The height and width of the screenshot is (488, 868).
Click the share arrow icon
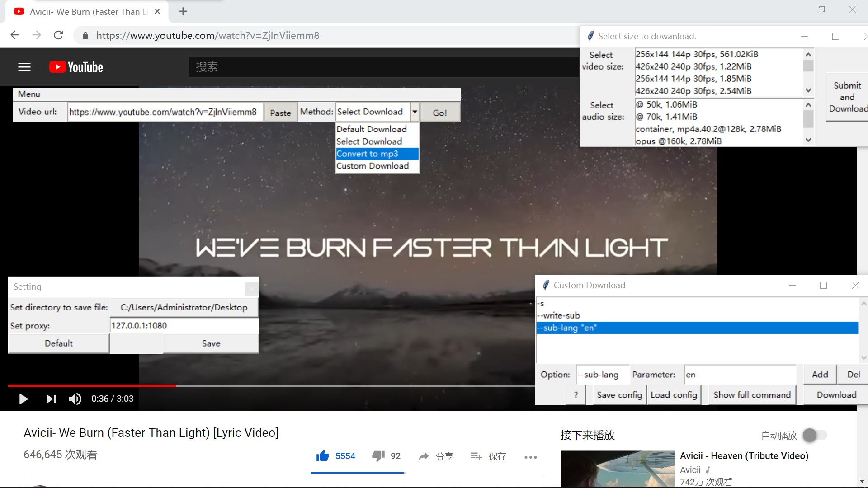424,456
